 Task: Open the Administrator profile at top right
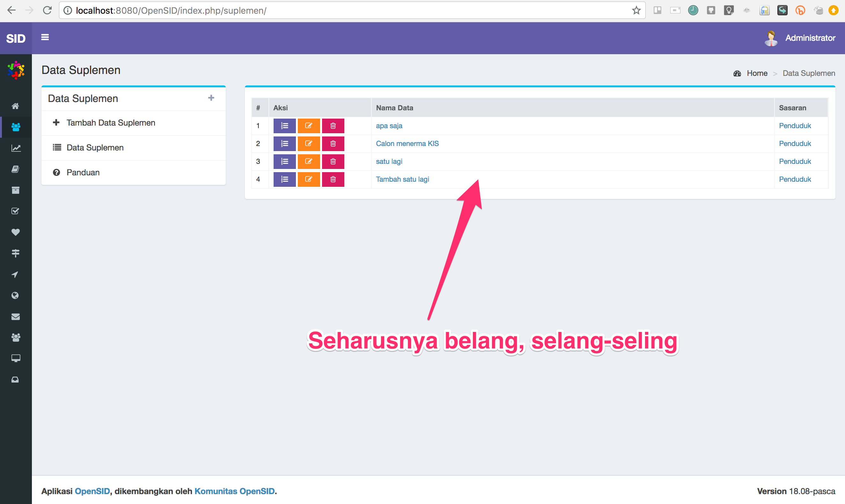pos(810,38)
